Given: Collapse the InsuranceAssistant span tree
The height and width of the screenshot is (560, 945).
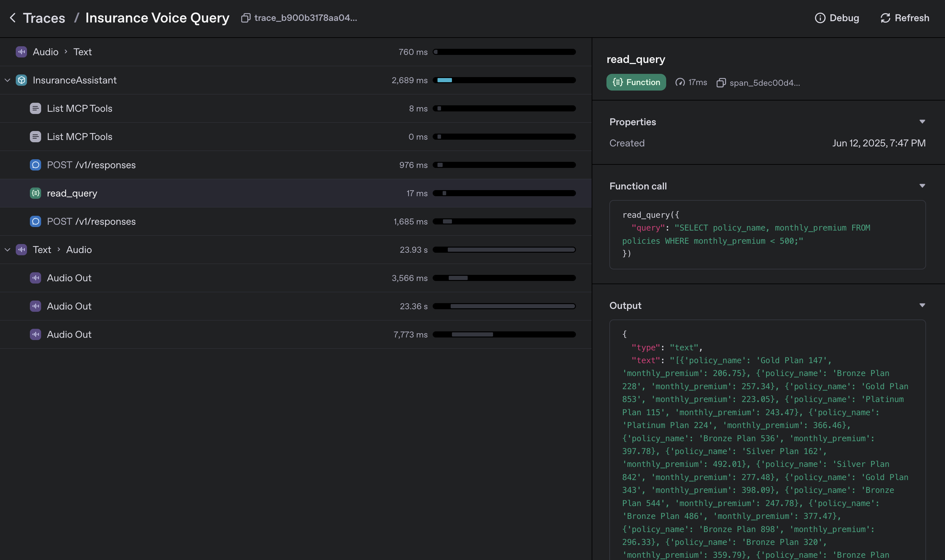Looking at the screenshot, I should tap(7, 80).
